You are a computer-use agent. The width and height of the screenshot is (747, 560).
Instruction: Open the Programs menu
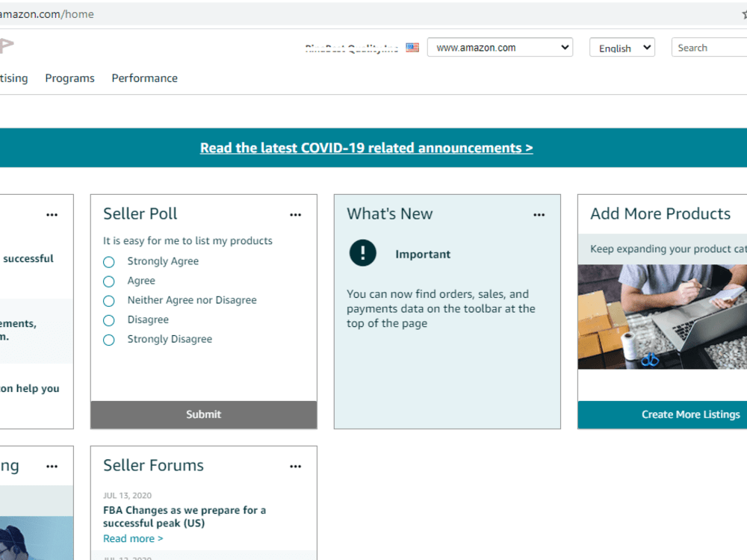pyautogui.click(x=69, y=78)
